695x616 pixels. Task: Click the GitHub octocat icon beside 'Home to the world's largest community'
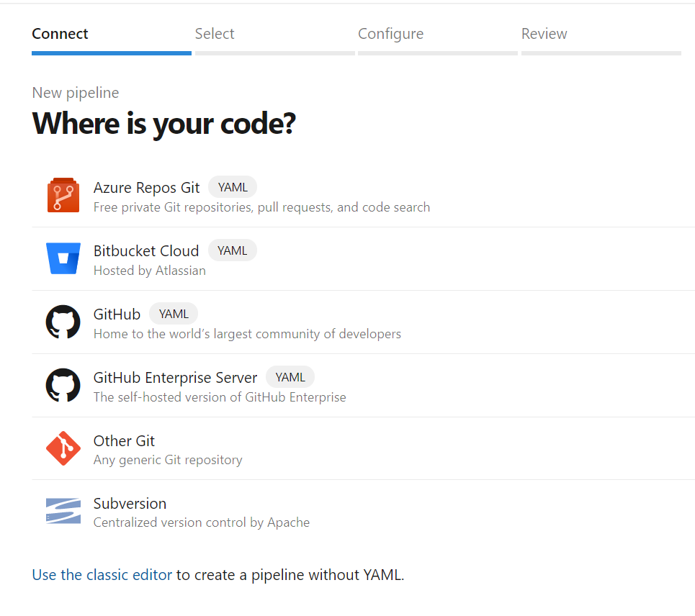(63, 322)
